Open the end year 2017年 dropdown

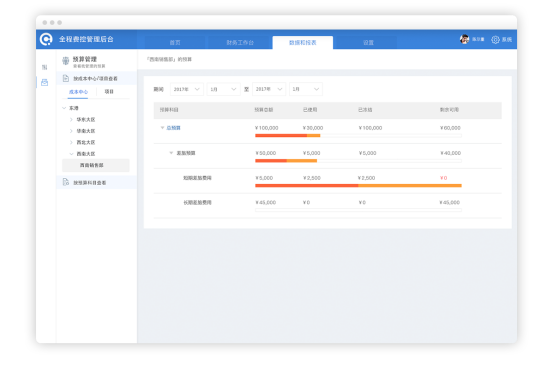click(269, 89)
